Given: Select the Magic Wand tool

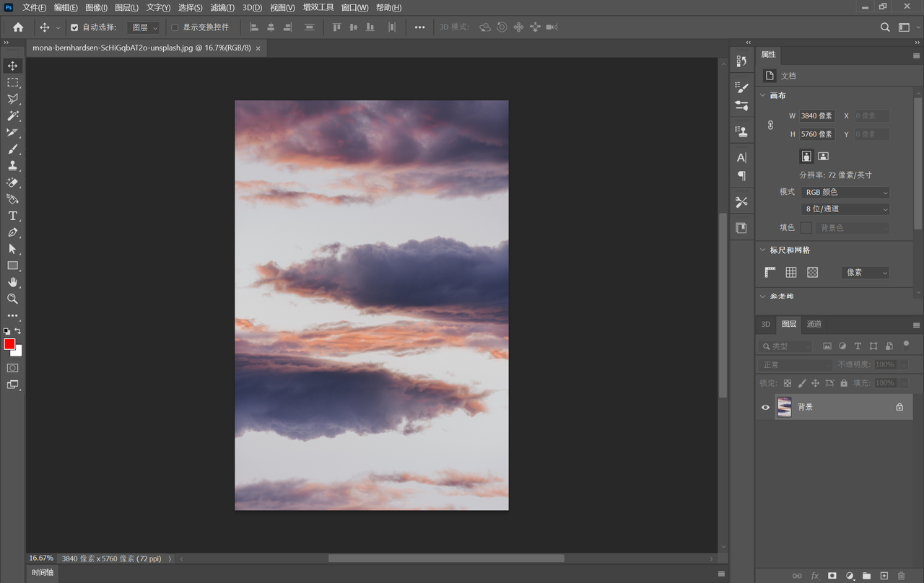Looking at the screenshot, I should [x=12, y=116].
